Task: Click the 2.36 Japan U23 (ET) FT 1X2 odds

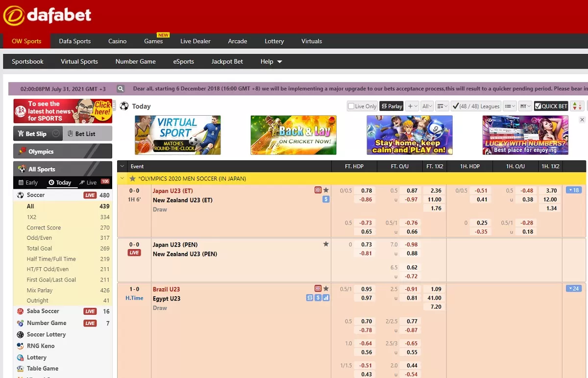Action: 435,191
